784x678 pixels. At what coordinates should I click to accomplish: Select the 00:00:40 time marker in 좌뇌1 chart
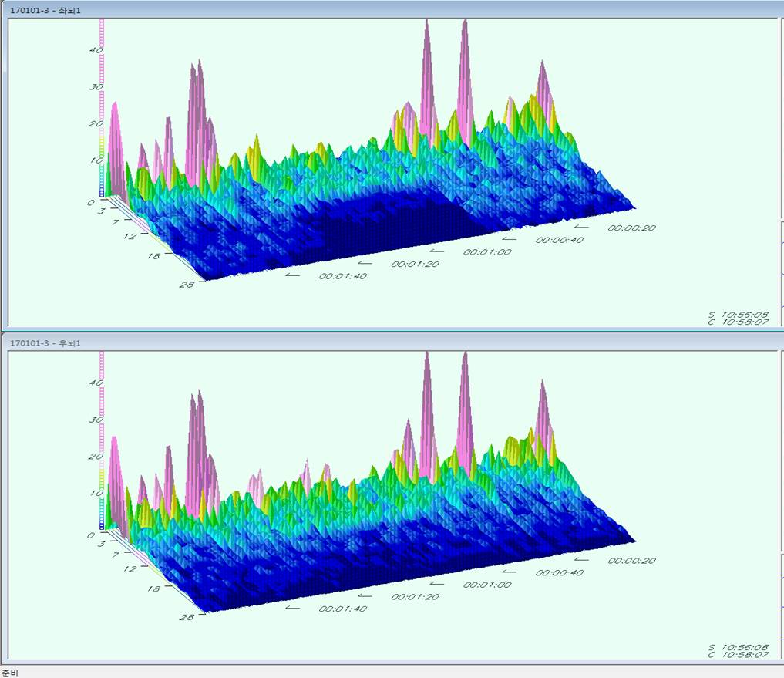click(559, 240)
